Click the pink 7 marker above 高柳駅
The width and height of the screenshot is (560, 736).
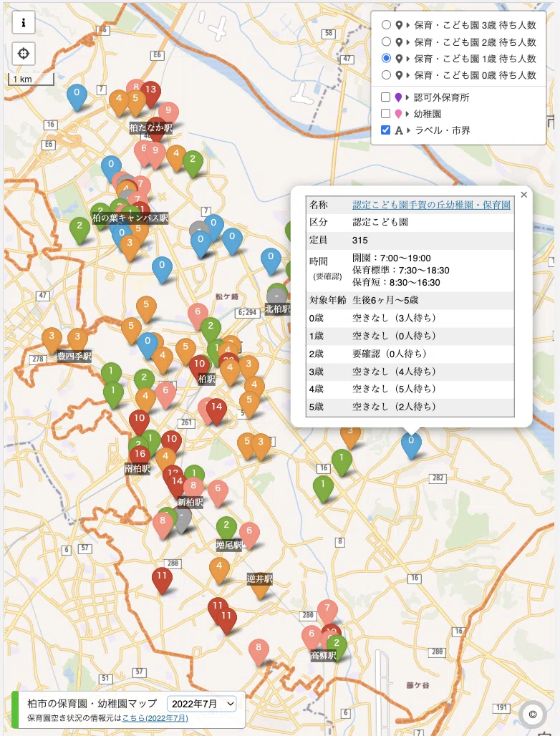pyautogui.click(x=327, y=611)
